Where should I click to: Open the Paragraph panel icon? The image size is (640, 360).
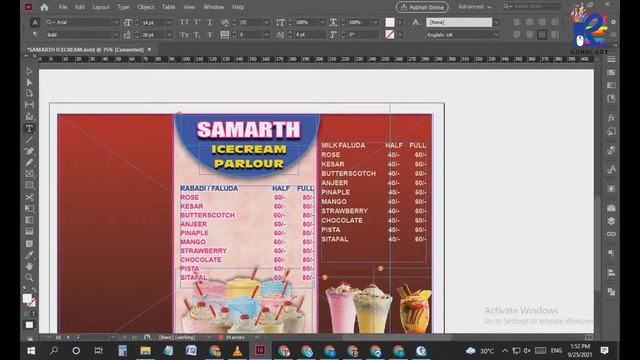pyautogui.click(x=611, y=253)
